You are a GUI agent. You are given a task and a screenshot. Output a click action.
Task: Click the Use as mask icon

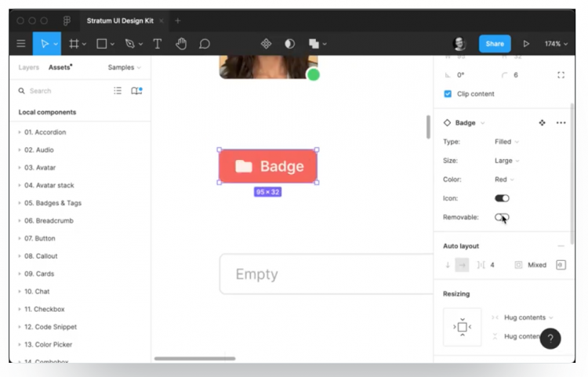[x=289, y=44]
